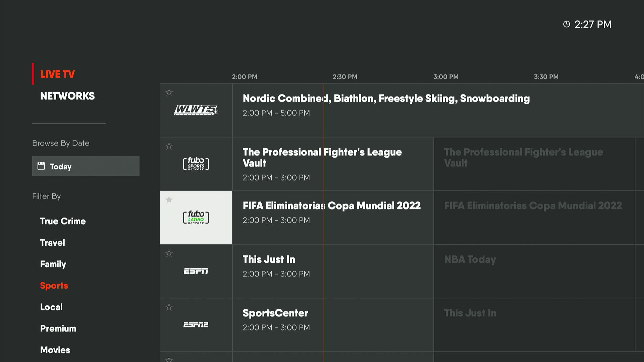
Task: Open upcoming NBA Today on ESPN
Action: pos(534,271)
